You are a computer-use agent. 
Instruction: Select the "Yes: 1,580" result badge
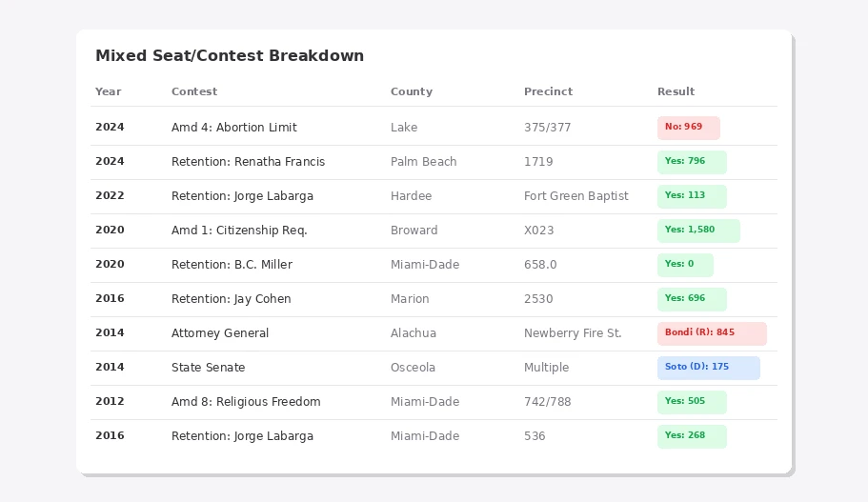tap(698, 231)
